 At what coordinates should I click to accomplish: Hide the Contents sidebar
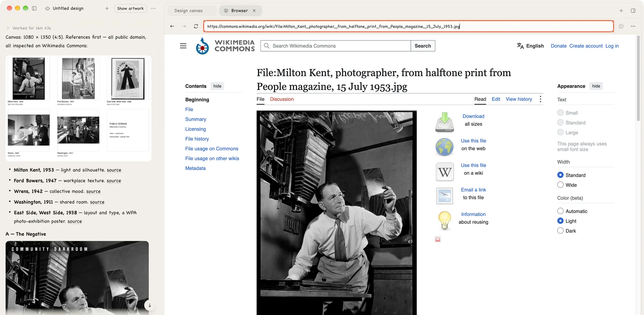click(x=217, y=86)
